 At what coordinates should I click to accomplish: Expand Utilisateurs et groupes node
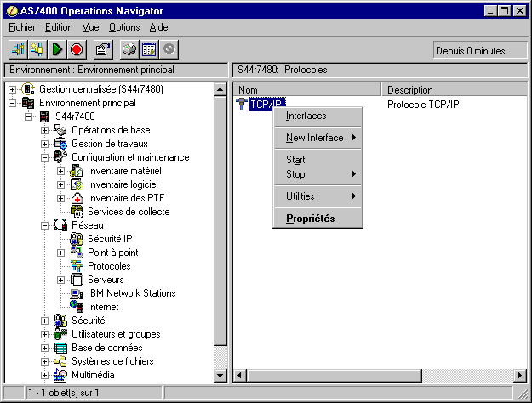pos(44,334)
